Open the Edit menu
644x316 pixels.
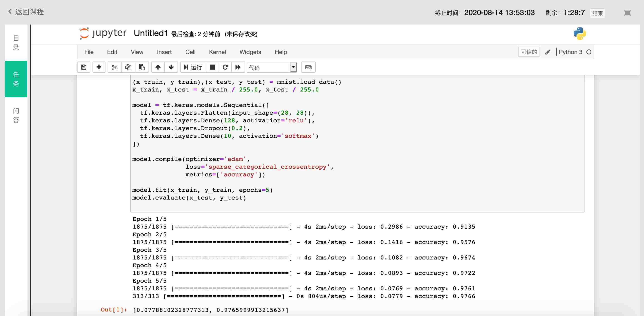point(112,52)
